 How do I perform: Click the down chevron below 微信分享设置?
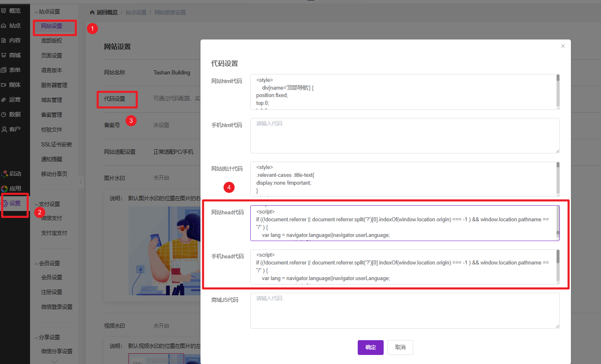point(54,362)
